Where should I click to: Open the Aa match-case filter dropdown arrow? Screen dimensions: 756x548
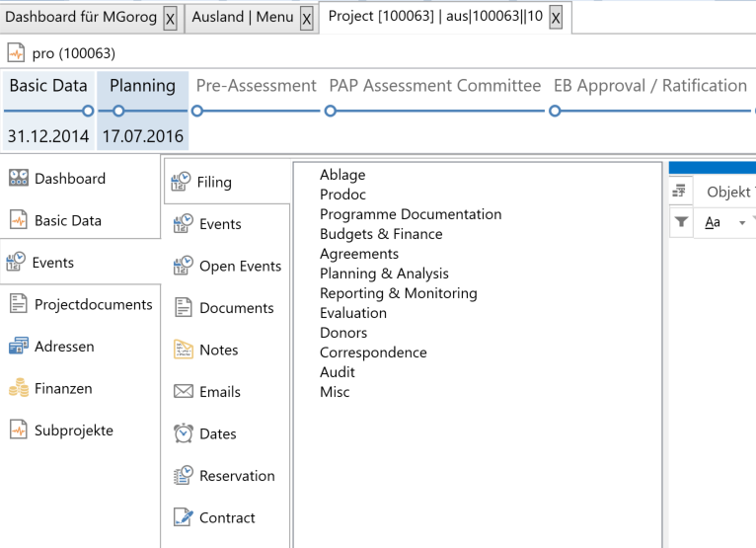pos(741,223)
